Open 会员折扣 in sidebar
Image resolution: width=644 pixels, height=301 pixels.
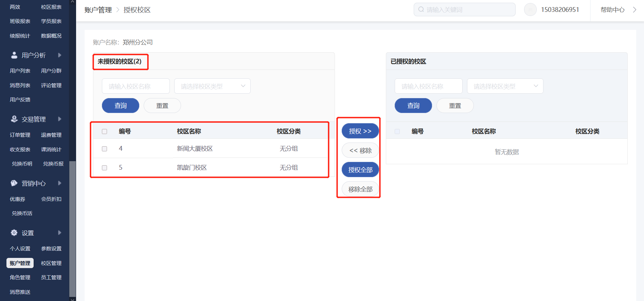click(x=51, y=199)
